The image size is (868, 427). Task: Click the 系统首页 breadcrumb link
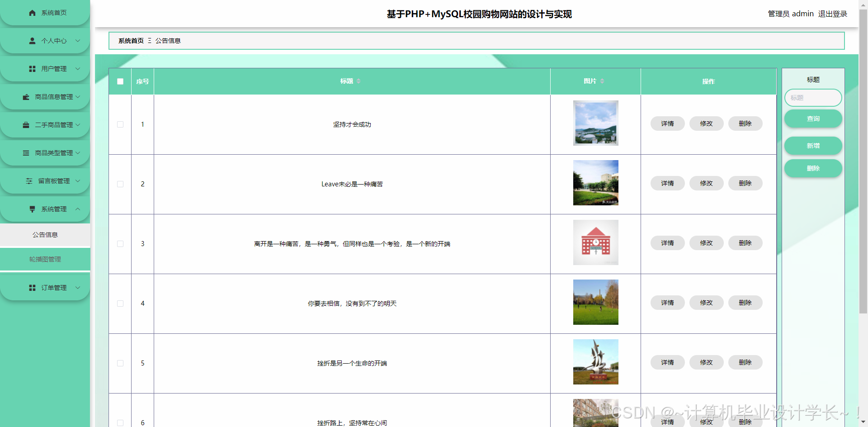pyautogui.click(x=131, y=41)
